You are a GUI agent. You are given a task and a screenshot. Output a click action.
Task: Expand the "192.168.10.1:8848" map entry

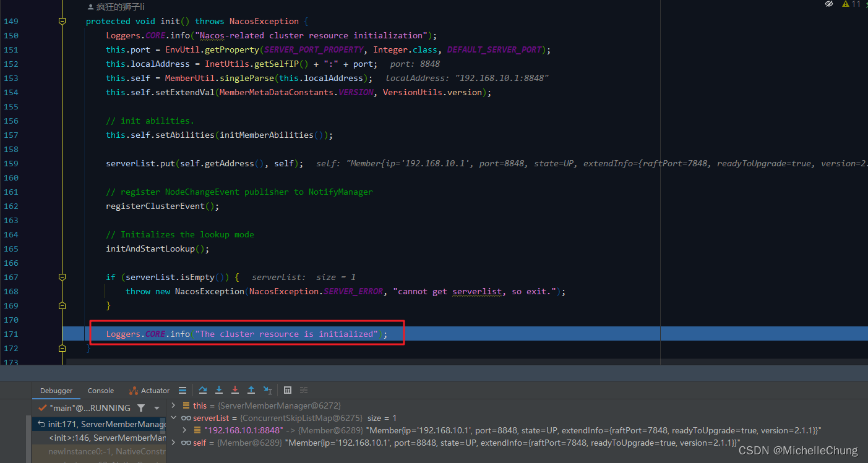[184, 430]
